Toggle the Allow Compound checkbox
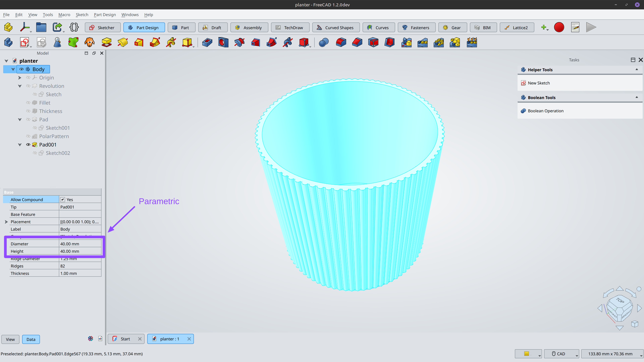Viewport: 644px width, 362px height. [x=63, y=200]
